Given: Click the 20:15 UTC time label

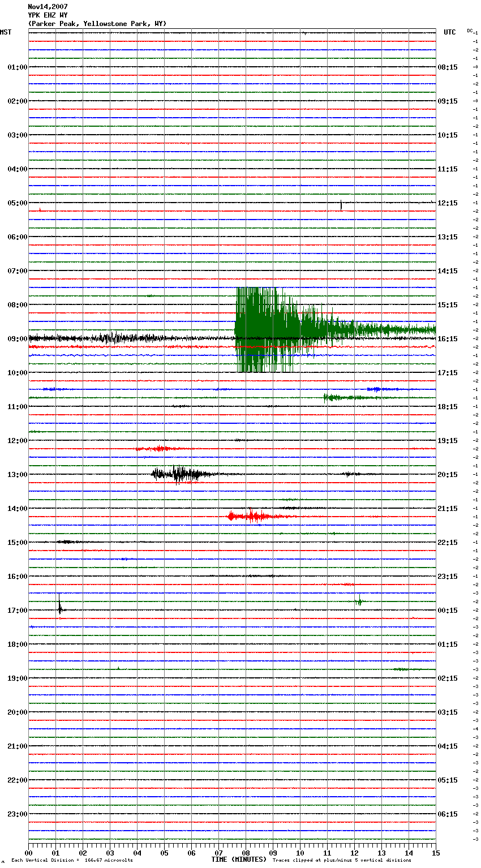Looking at the screenshot, I should pyautogui.click(x=448, y=475).
